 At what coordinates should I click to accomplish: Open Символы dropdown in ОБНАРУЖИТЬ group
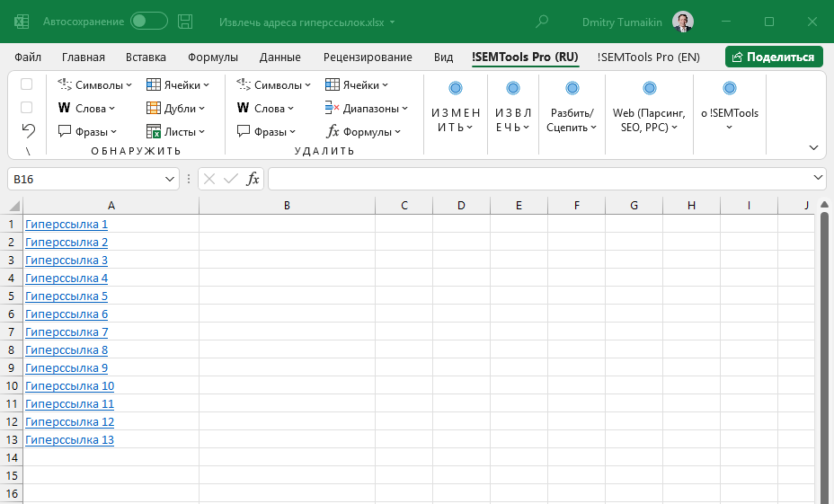click(94, 85)
